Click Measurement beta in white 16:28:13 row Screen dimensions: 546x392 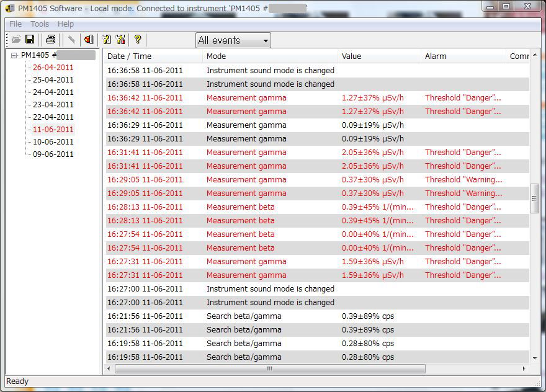(241, 207)
